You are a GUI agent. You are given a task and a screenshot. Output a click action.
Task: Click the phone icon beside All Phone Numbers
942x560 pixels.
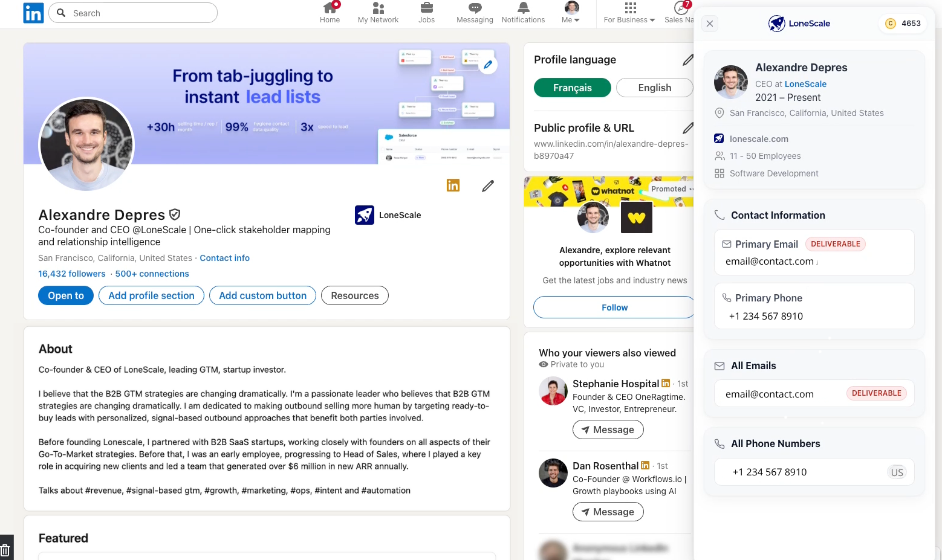(719, 443)
